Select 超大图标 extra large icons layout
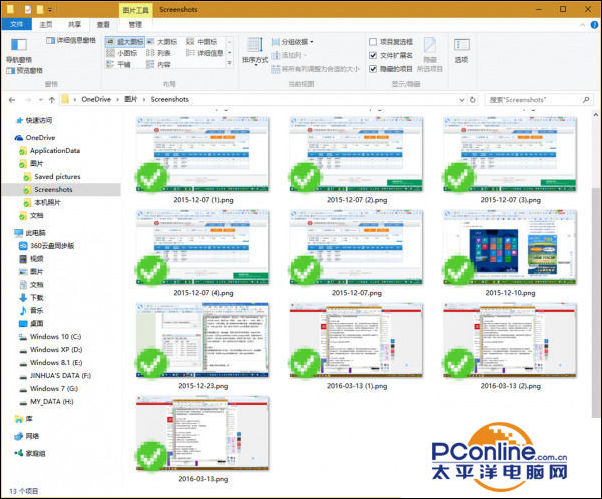This screenshot has width=602, height=499. tap(125, 41)
